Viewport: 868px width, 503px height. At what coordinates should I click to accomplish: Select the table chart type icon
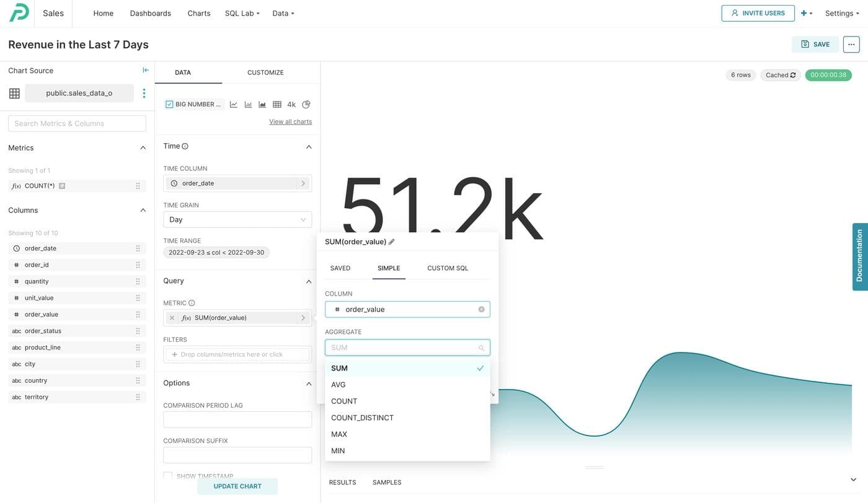pos(277,105)
